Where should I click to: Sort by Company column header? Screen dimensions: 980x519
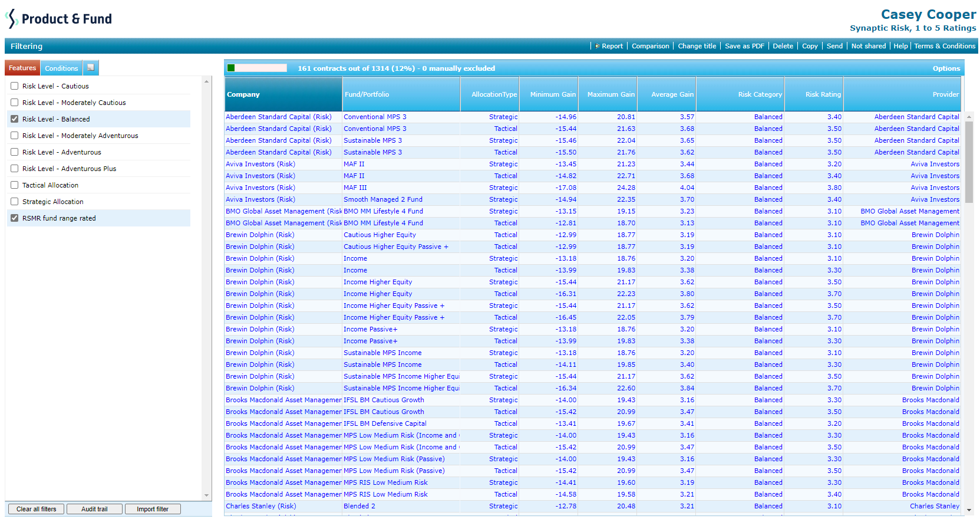click(283, 94)
